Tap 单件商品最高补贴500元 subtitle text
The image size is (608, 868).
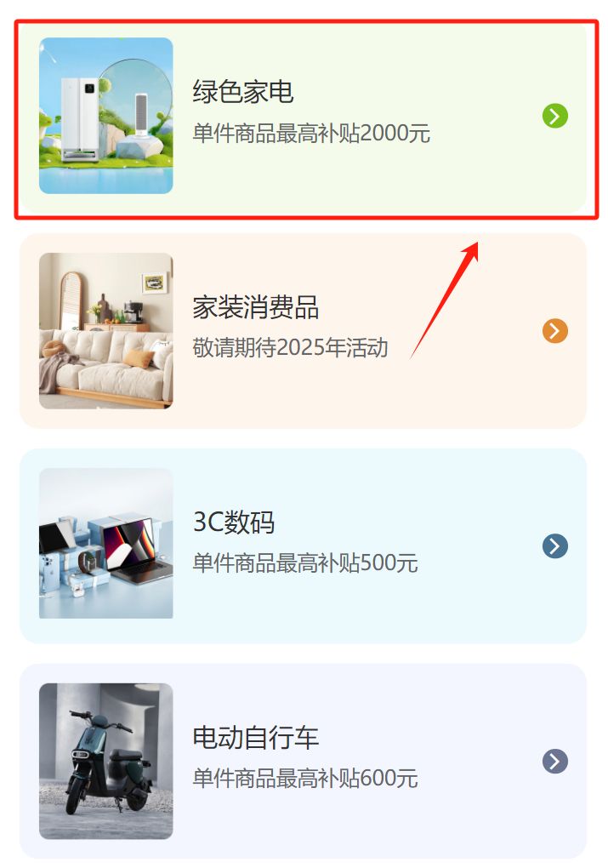point(304,563)
